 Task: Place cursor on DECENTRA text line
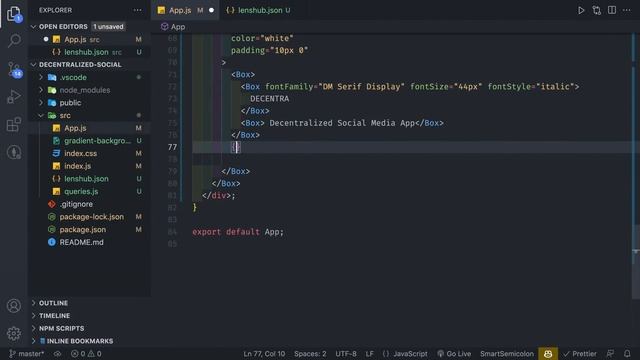point(269,99)
